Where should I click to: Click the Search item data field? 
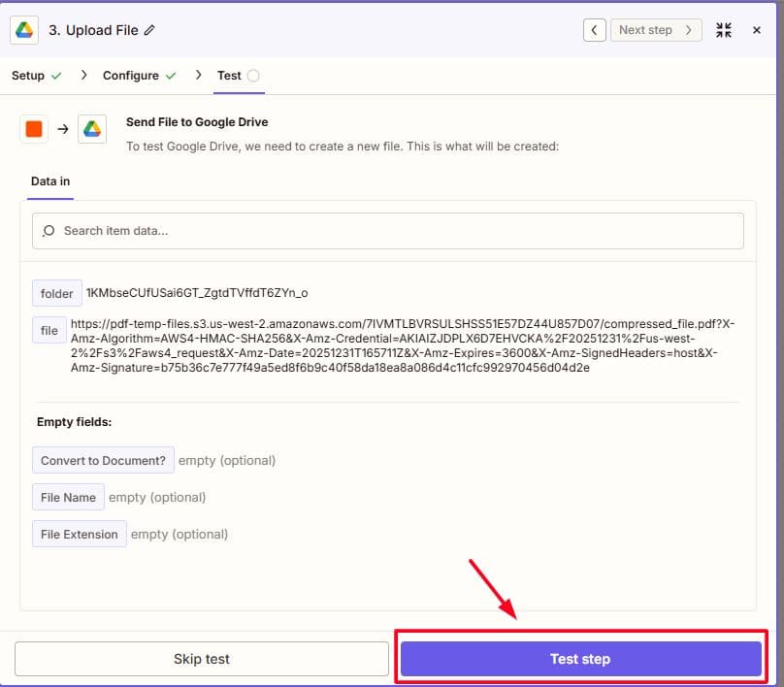tap(388, 231)
